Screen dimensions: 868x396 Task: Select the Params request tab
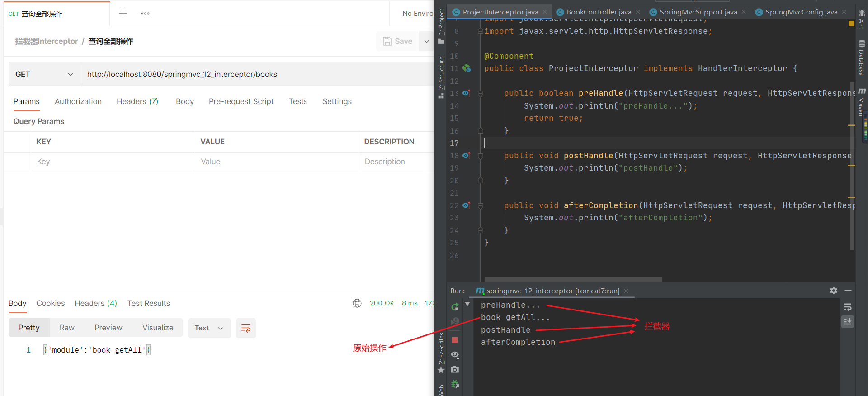[x=27, y=101]
